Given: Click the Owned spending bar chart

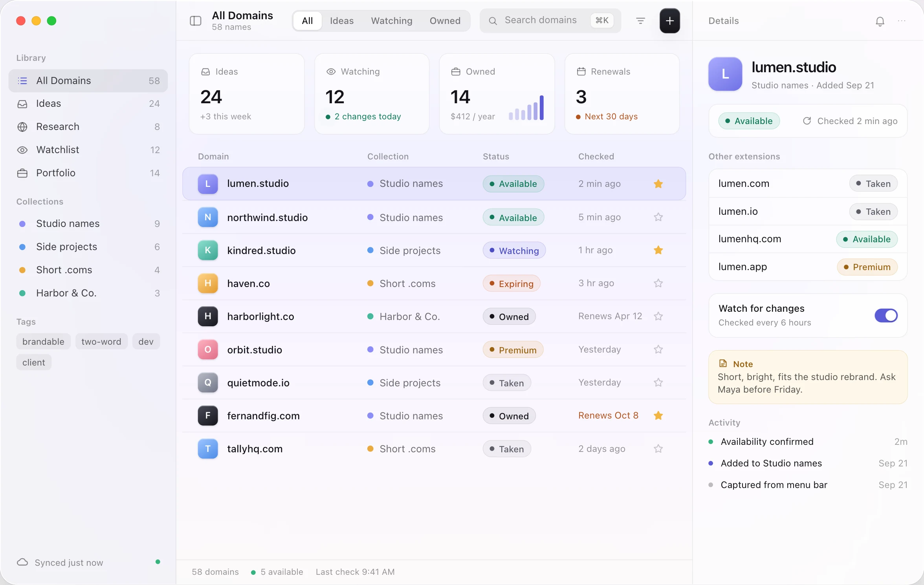Looking at the screenshot, I should pyautogui.click(x=526, y=108).
